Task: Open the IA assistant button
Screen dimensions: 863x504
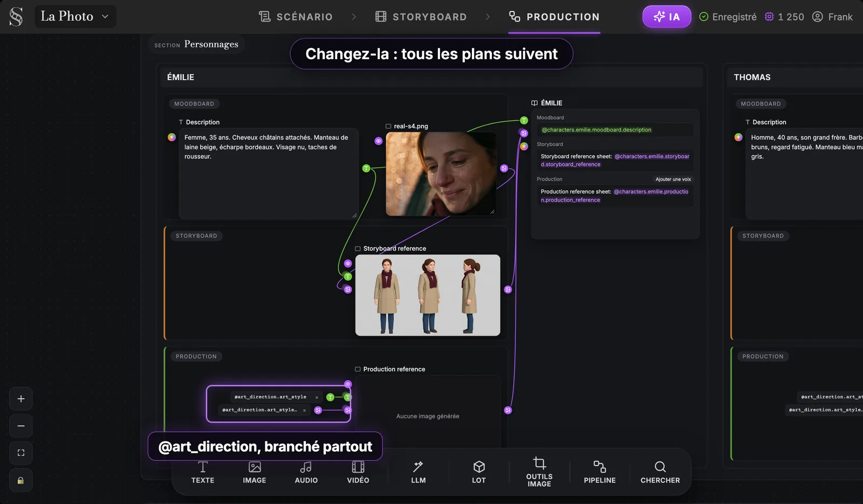Action: click(667, 17)
